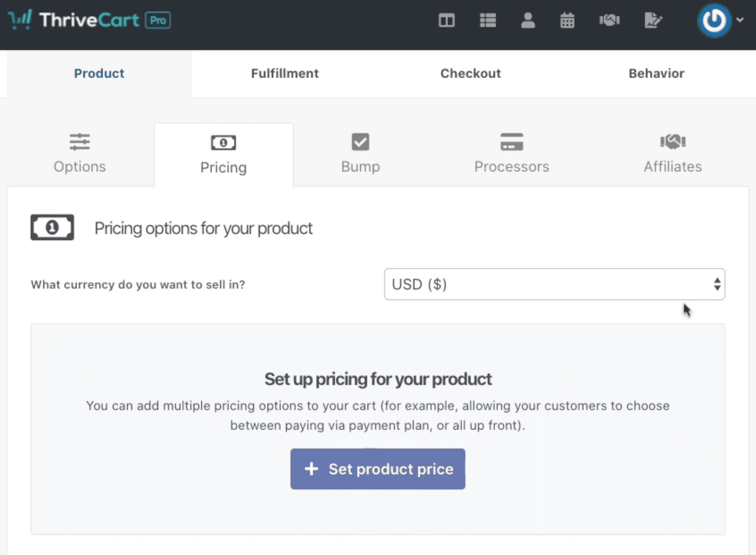The height and width of the screenshot is (555, 756).
Task: Open the document edit icon in header
Action: coord(653,21)
